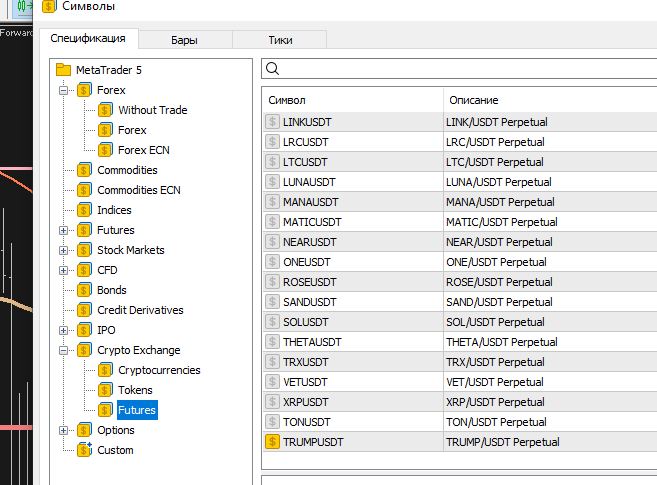657x485 pixels.
Task: Expand the top-level Futures tree node
Action: coord(63,230)
